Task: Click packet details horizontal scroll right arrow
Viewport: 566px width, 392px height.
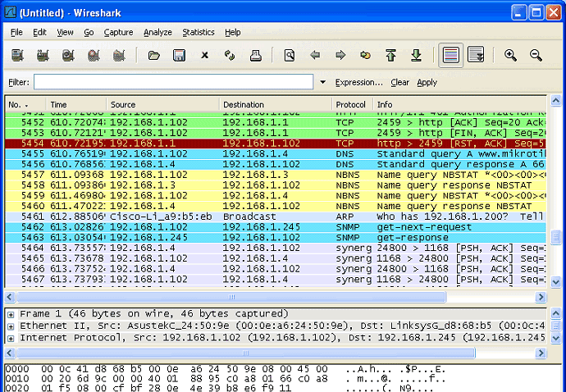Action: (541, 353)
